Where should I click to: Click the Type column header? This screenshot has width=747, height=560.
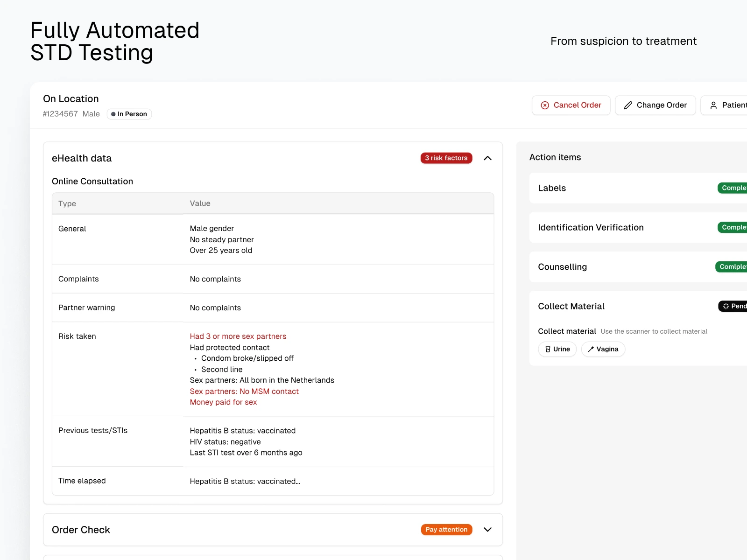[x=67, y=203]
